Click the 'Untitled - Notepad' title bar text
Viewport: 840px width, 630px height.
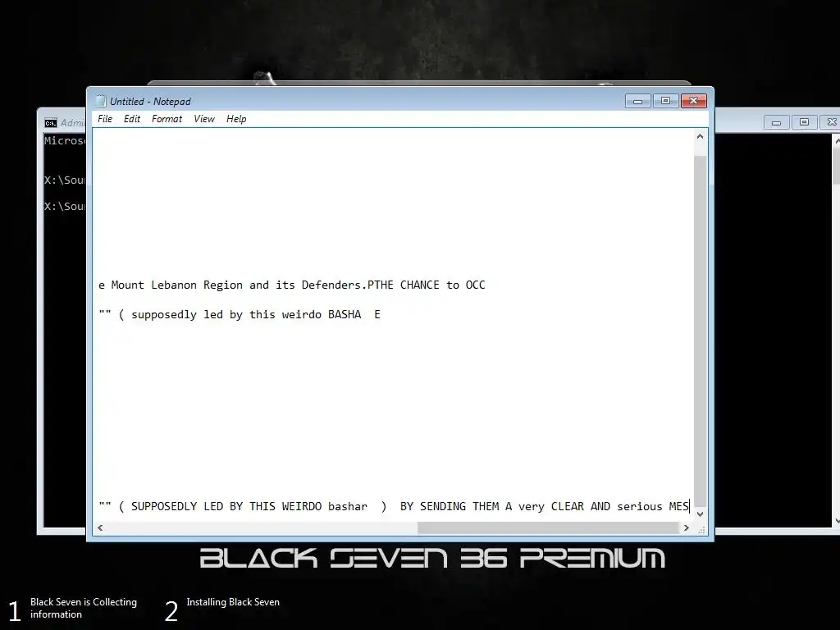coord(150,101)
